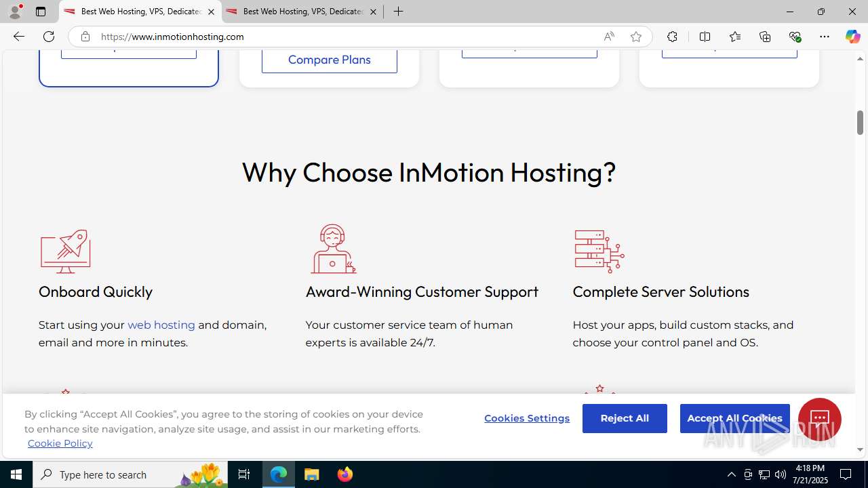Open the browser profile icon
Image resolution: width=868 pixels, height=488 pixels.
coord(15,12)
